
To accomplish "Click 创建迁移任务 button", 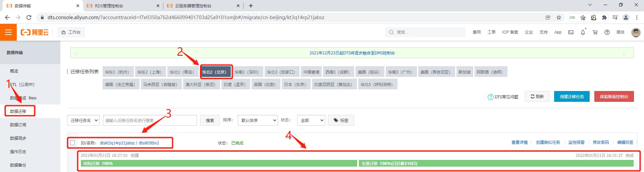I will [x=572, y=96].
